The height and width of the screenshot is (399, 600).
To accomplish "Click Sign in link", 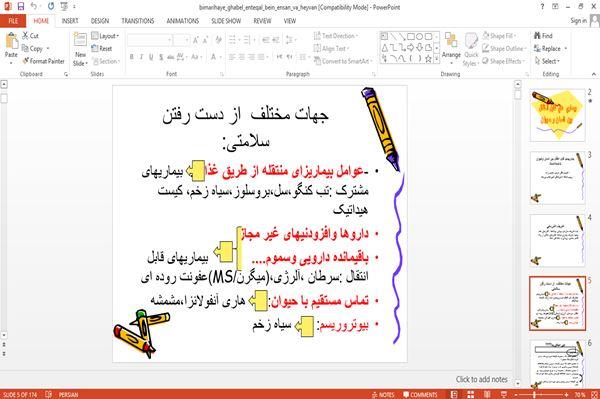I will (x=578, y=21).
